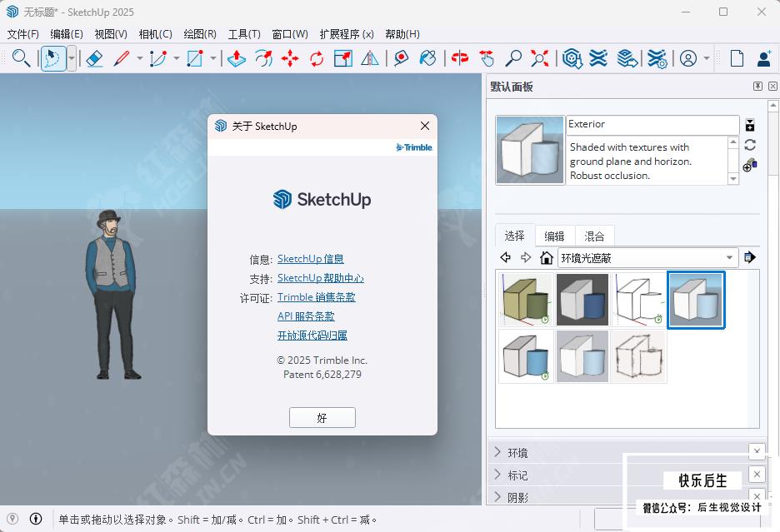Go forward with right arrow in styles browser
780x532 pixels.
click(526, 257)
